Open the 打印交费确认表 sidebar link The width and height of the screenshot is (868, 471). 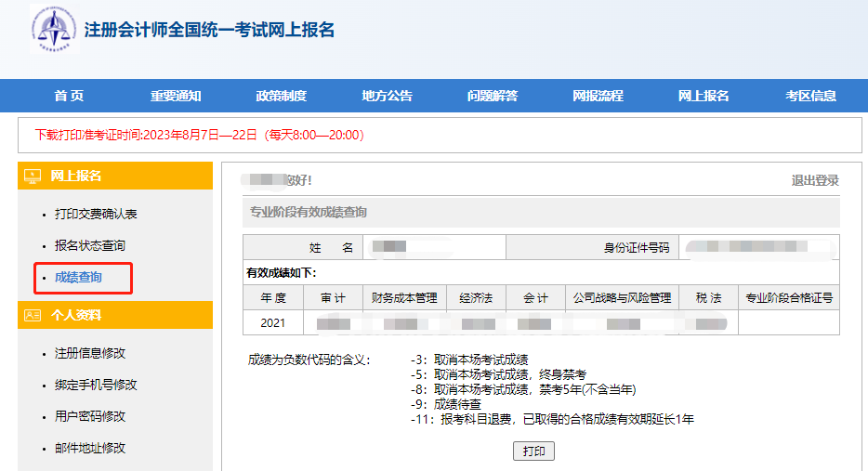(x=96, y=214)
